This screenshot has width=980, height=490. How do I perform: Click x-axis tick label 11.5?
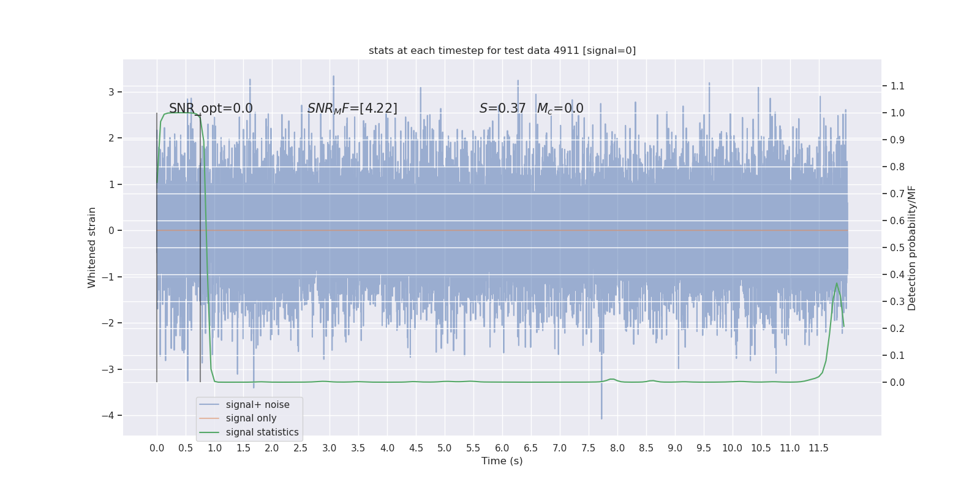819,448
